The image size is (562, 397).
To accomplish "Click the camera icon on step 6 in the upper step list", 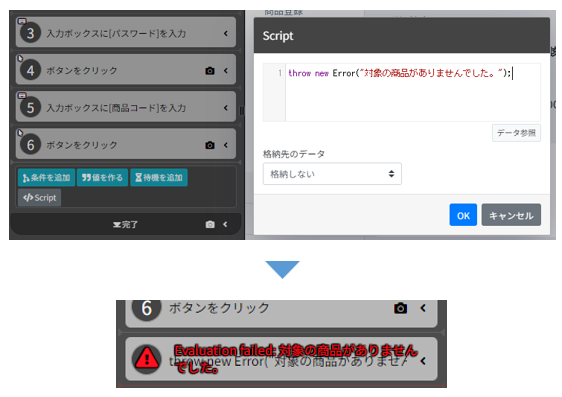I will (x=210, y=145).
